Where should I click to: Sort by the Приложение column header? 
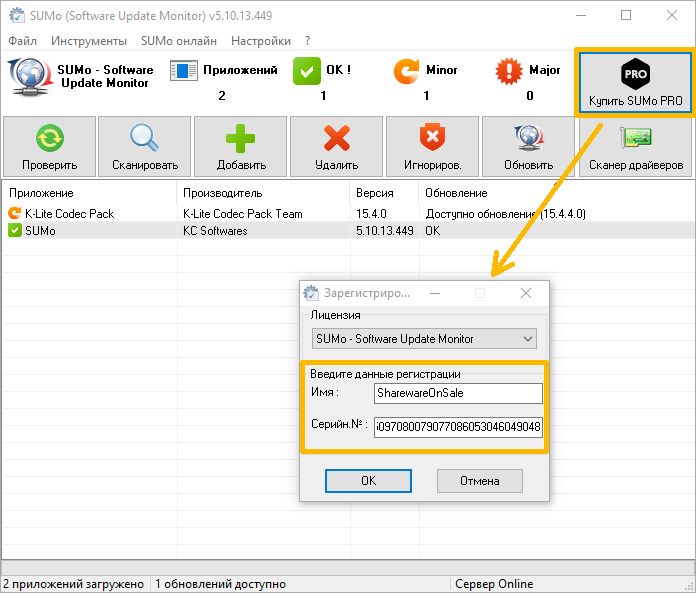coord(41,193)
